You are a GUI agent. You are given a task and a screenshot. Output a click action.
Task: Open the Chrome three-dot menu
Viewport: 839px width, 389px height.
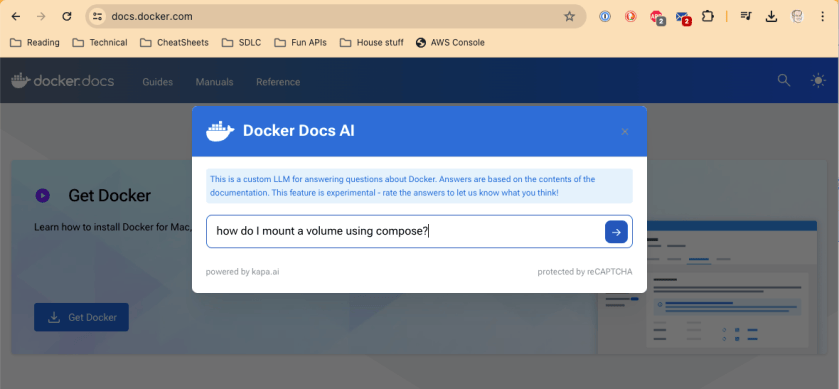[823, 17]
